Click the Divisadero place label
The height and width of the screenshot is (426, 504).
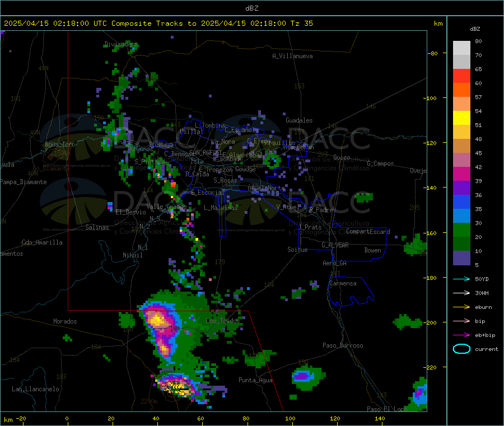coord(121,44)
